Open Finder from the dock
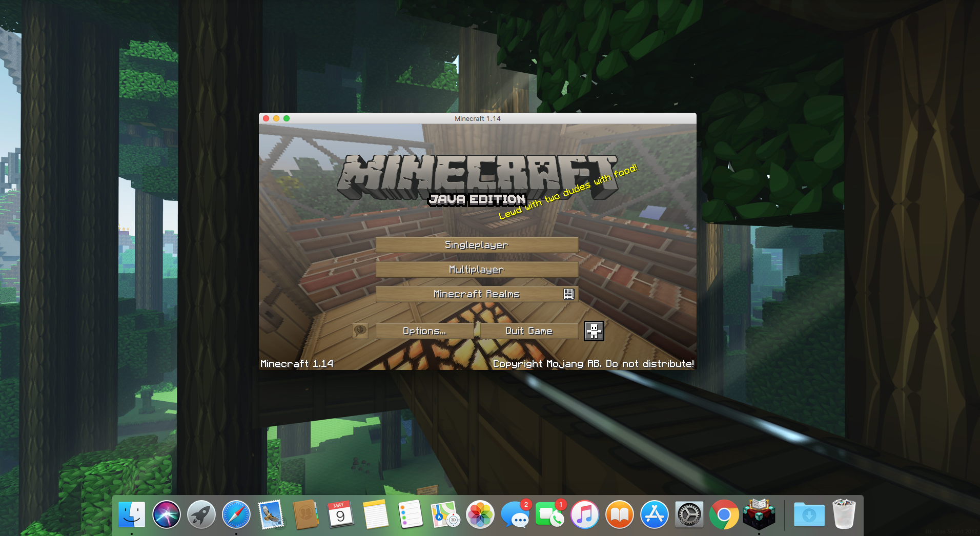Screen dimensions: 980x536 [131, 514]
